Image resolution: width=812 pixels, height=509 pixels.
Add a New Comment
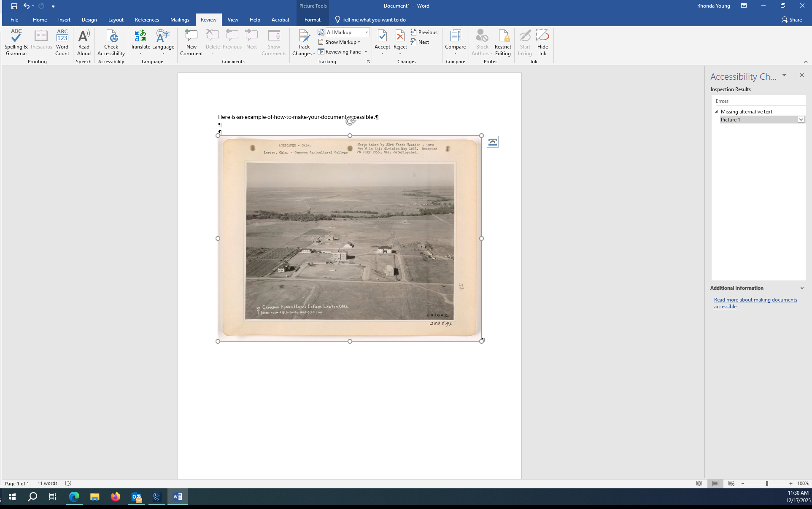191,42
